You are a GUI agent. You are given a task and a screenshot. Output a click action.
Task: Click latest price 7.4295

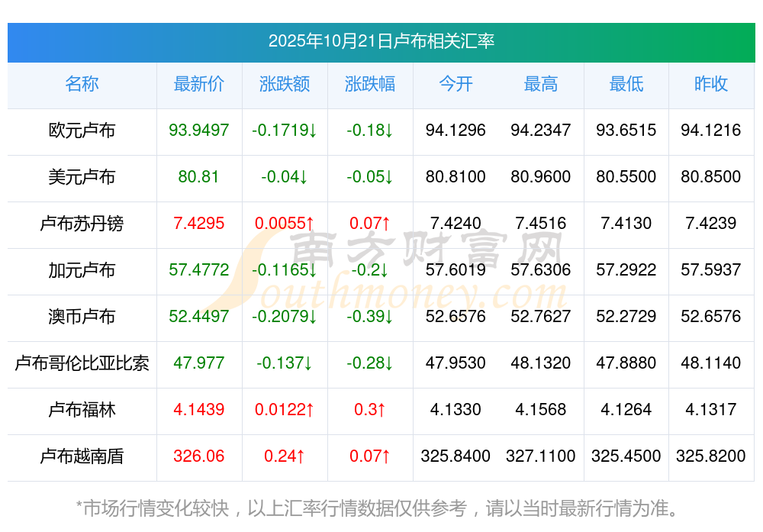click(198, 224)
